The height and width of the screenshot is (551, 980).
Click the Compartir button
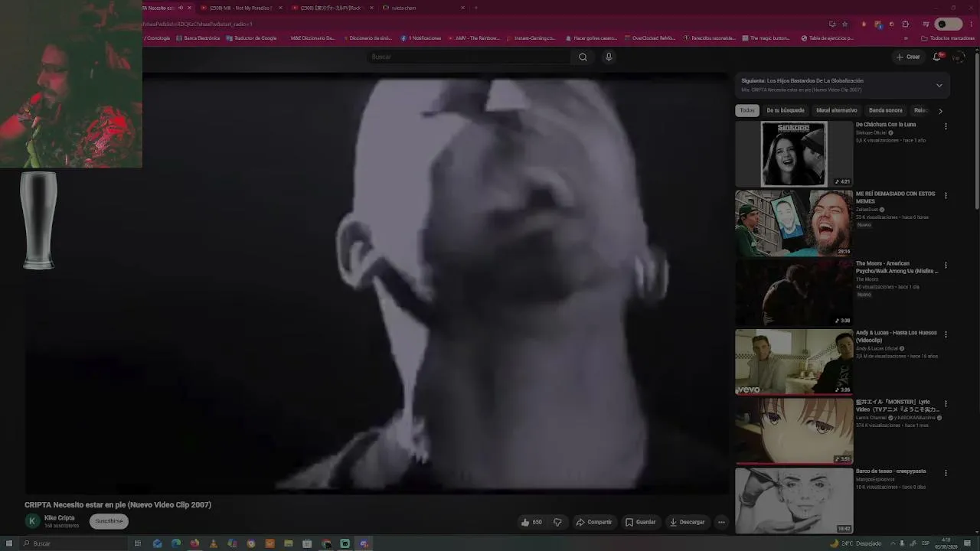(x=594, y=522)
